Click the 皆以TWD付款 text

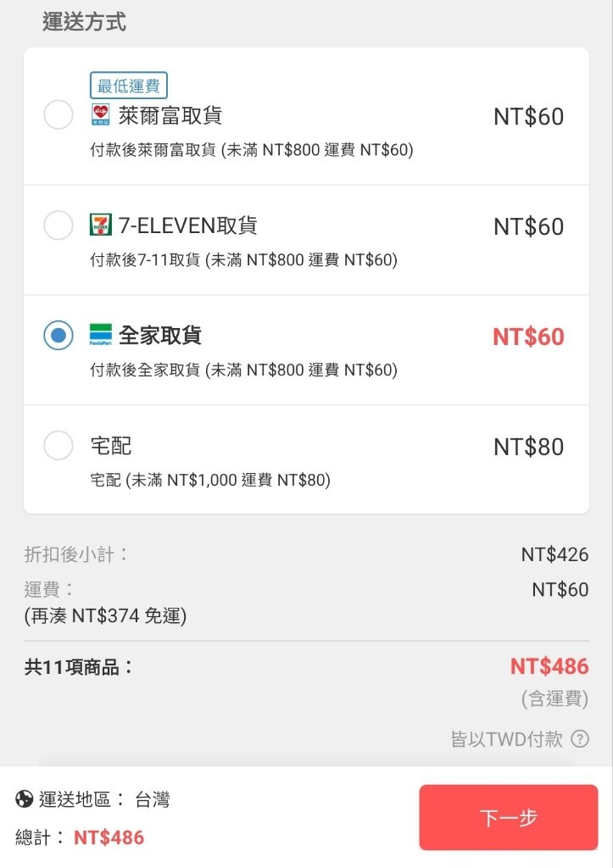point(507,739)
